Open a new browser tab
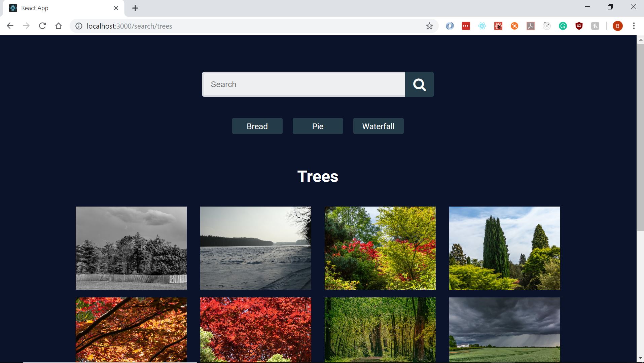The width and height of the screenshot is (644, 363). [135, 8]
